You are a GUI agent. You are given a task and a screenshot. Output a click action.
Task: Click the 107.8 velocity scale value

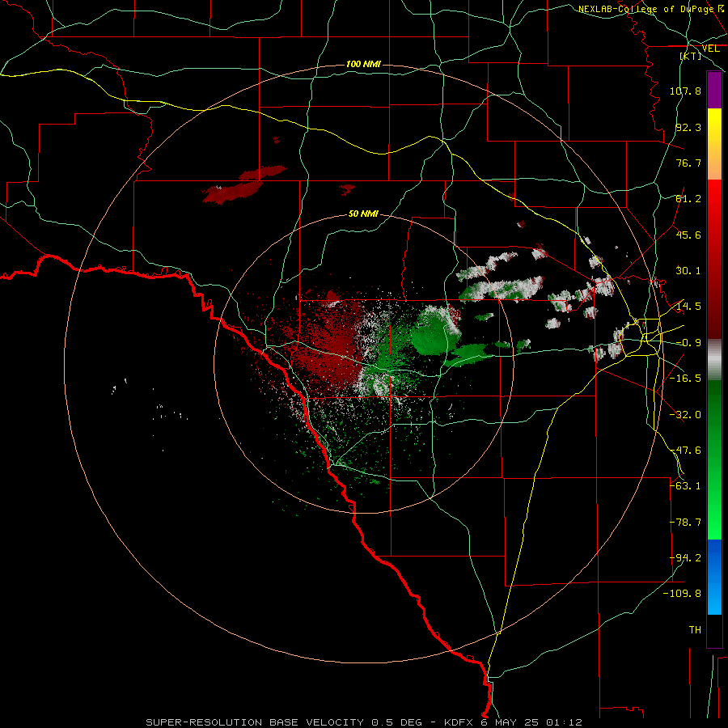click(x=685, y=91)
